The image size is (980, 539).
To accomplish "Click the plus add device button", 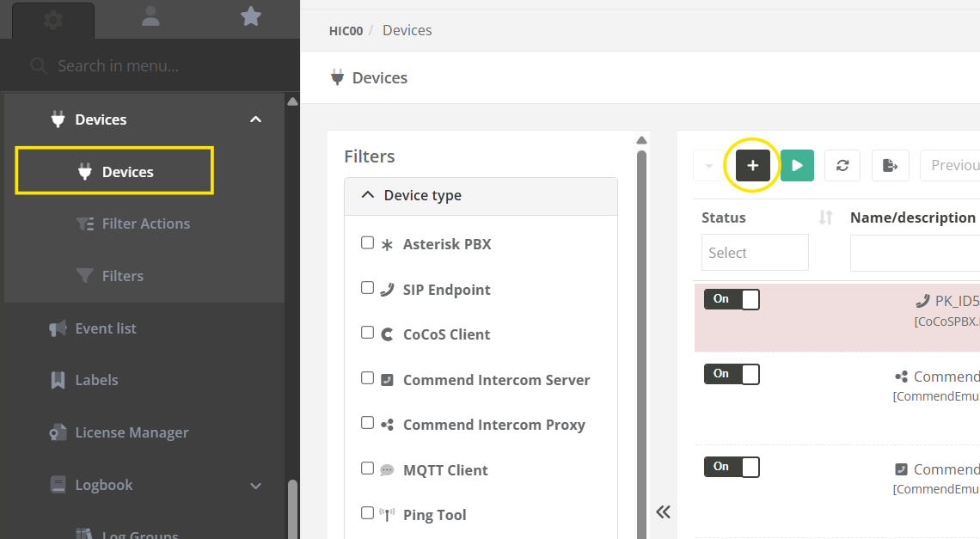I will (752, 165).
